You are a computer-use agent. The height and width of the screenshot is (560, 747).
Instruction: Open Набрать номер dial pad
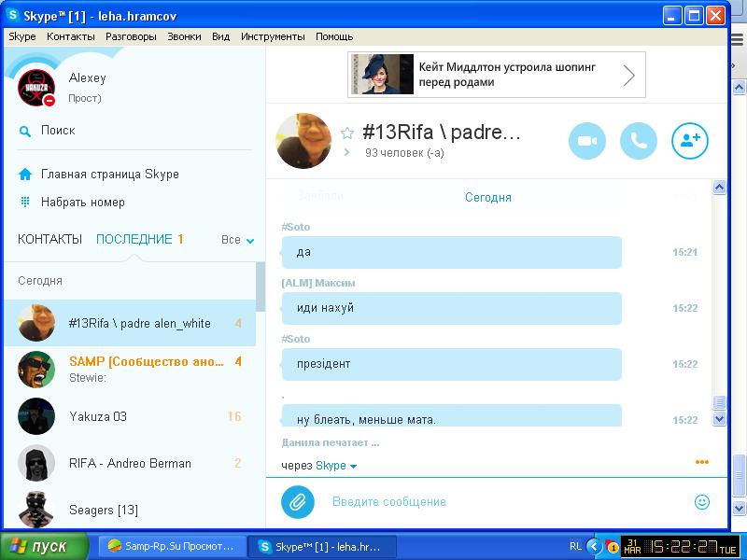pyautogui.click(x=83, y=202)
